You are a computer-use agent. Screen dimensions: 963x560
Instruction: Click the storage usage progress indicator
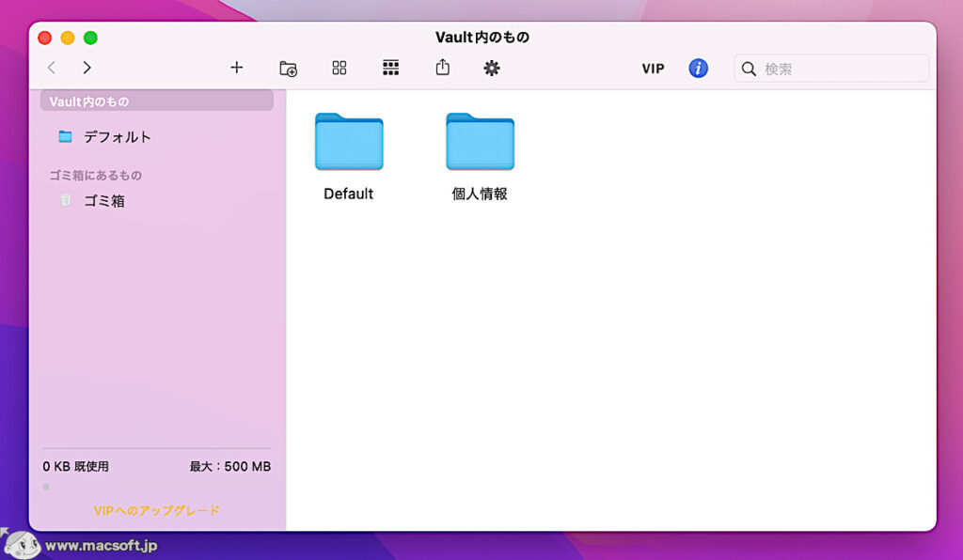(x=46, y=487)
